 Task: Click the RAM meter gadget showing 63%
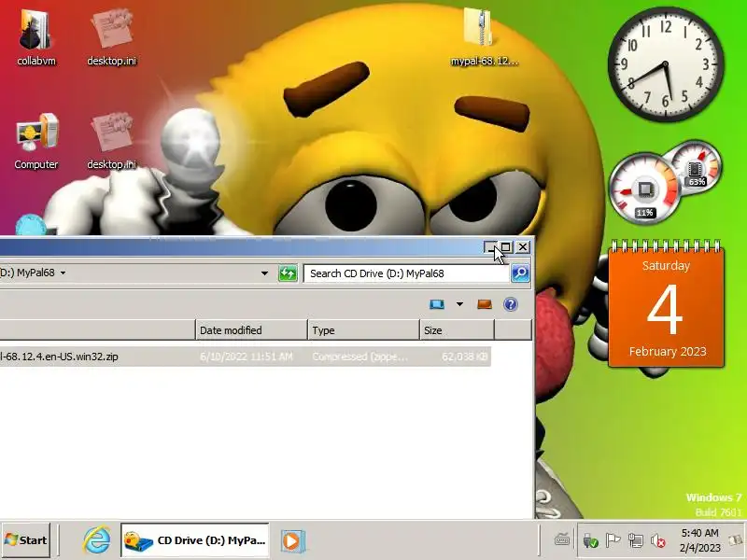(696, 168)
